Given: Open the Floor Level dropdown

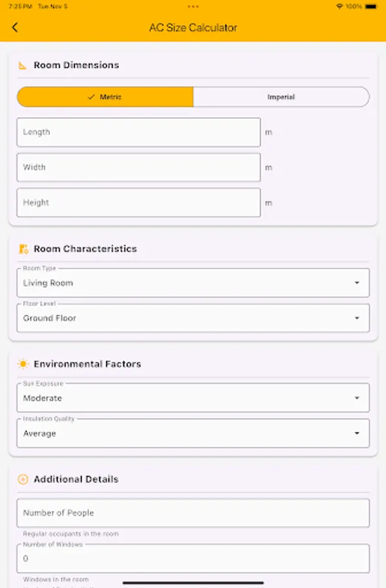Looking at the screenshot, I should click(193, 318).
